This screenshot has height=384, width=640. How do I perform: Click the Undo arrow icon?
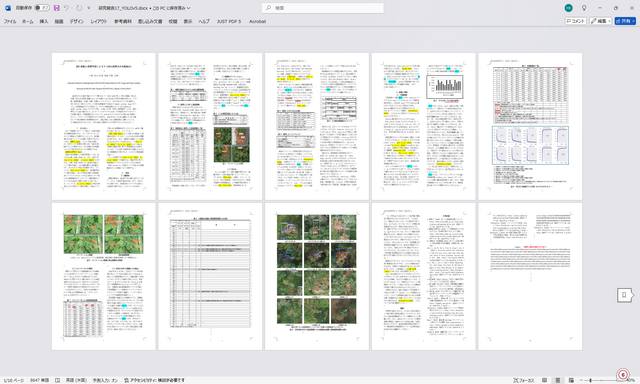[67, 8]
